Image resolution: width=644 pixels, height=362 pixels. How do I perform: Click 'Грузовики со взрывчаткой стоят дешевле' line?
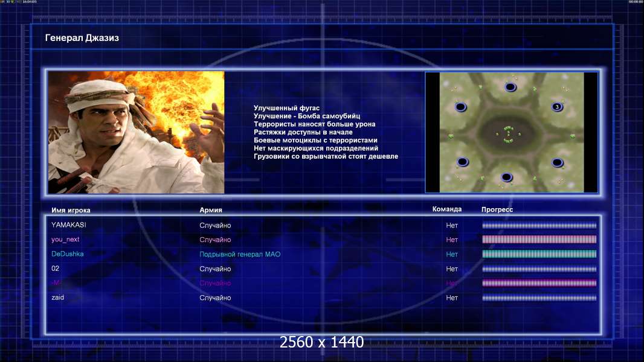tap(326, 156)
